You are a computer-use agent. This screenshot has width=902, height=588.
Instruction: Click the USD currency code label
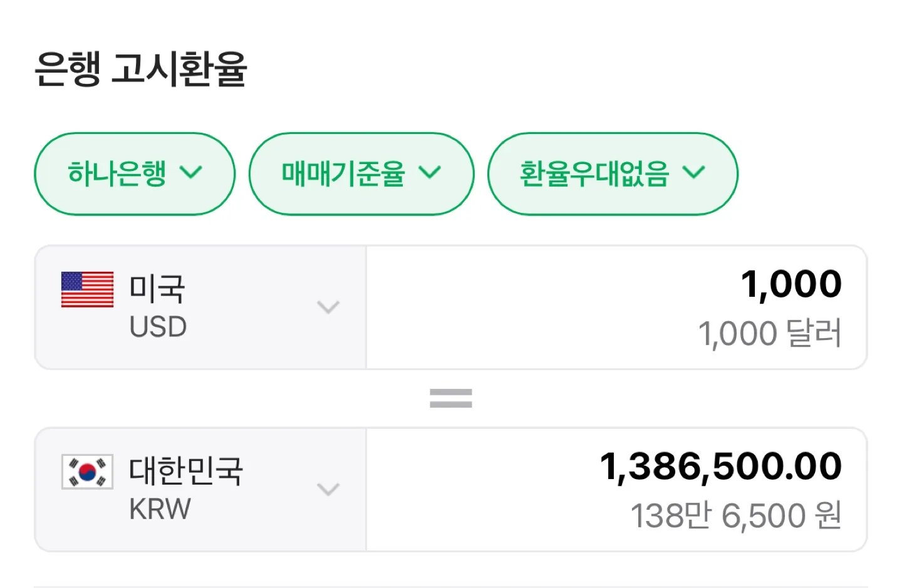[x=158, y=327]
